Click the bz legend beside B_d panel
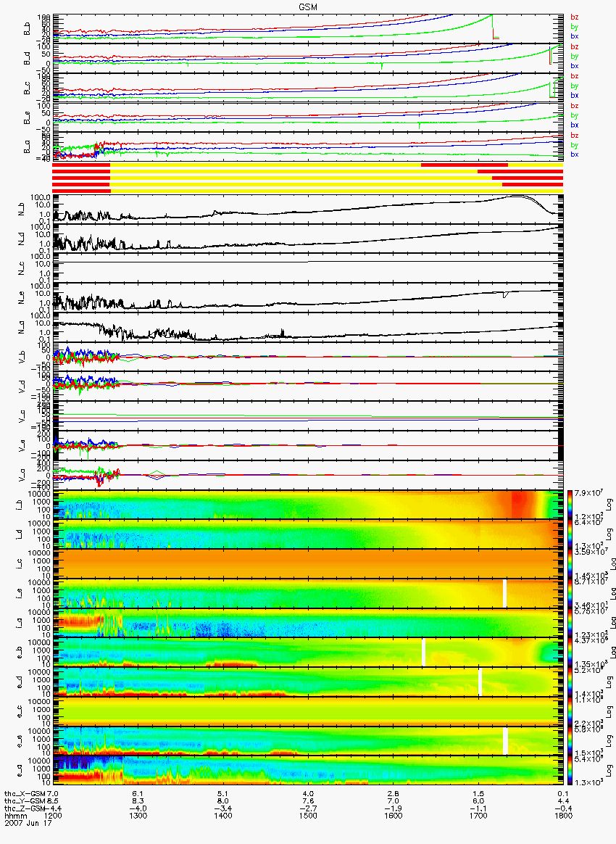Image resolution: width=616 pixels, height=844 pixels. click(x=575, y=47)
